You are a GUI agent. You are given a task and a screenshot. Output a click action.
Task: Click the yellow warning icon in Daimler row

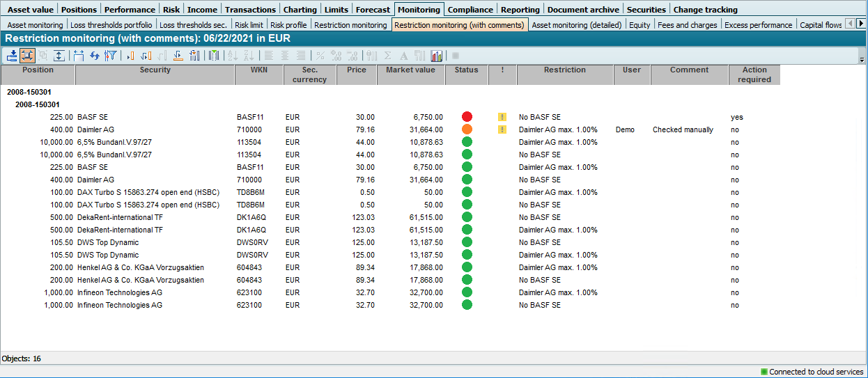(502, 129)
